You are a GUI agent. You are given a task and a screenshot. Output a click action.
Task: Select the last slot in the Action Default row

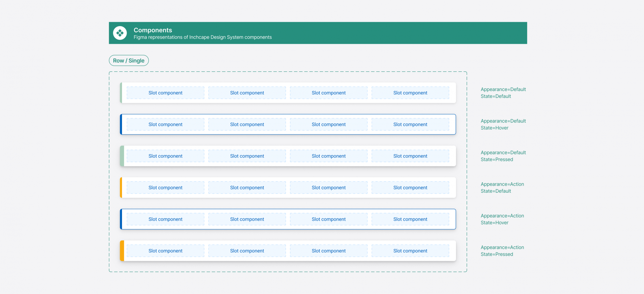click(410, 188)
